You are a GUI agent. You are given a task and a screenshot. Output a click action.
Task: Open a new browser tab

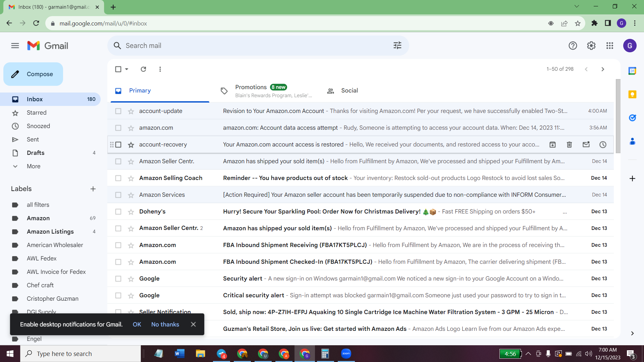coord(113,7)
